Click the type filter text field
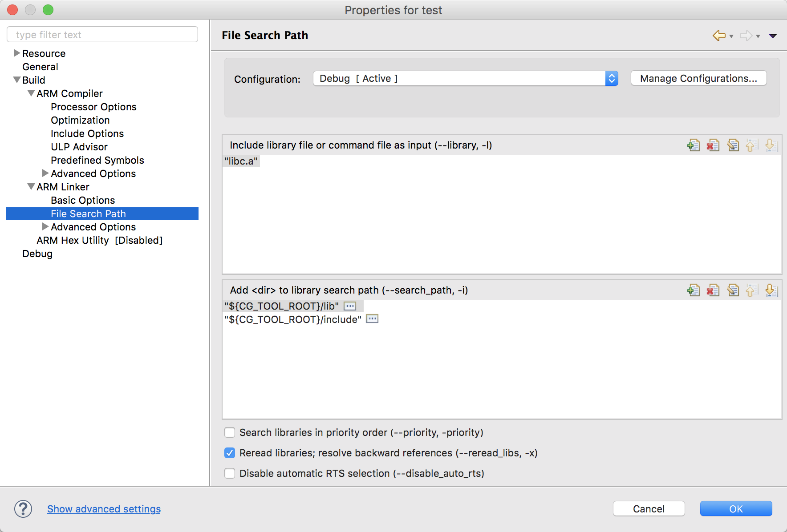 pos(102,35)
